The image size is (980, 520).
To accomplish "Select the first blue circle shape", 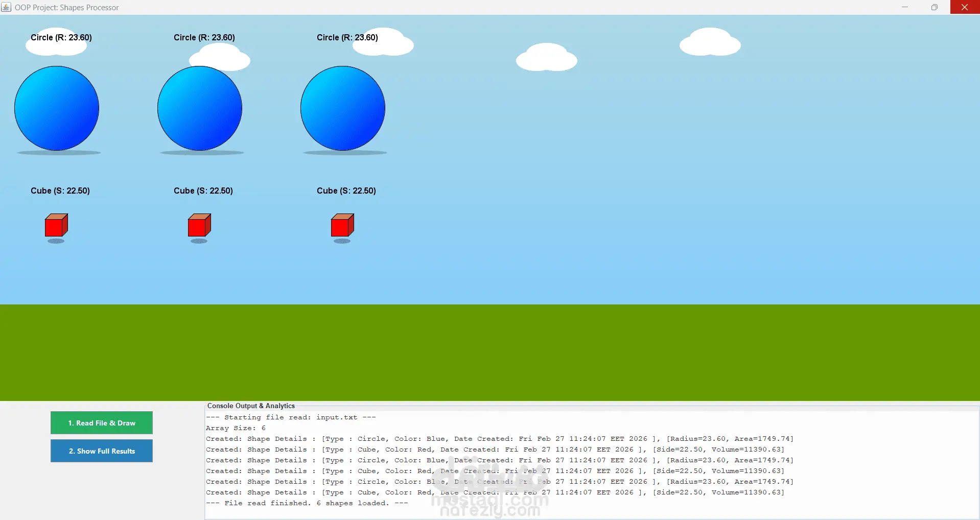I will coord(57,108).
